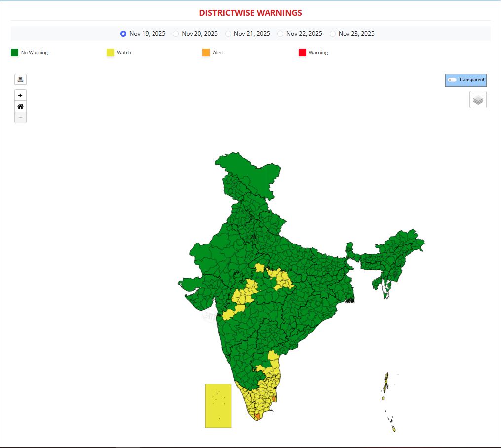
Task: Reset map with the home icon
Action: (20, 106)
